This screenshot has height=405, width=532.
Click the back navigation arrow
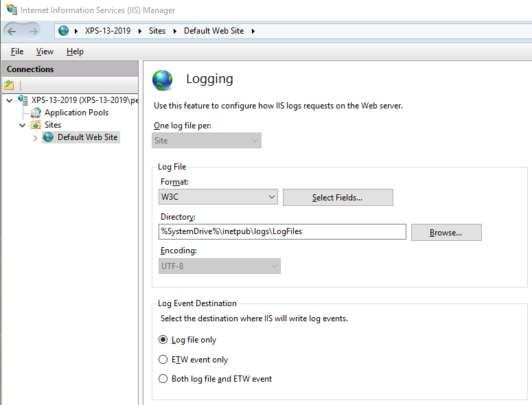12,32
